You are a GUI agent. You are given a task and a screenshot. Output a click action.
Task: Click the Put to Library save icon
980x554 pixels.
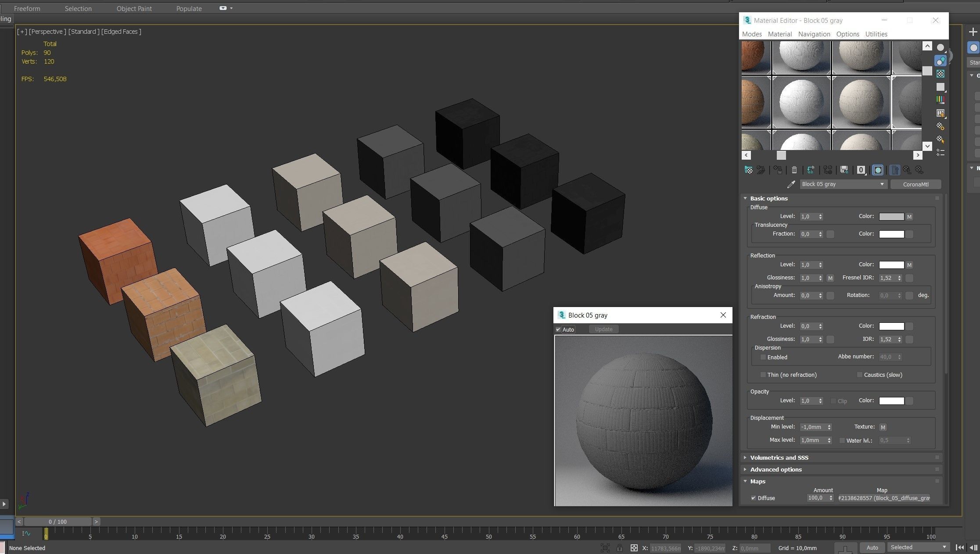click(x=844, y=170)
